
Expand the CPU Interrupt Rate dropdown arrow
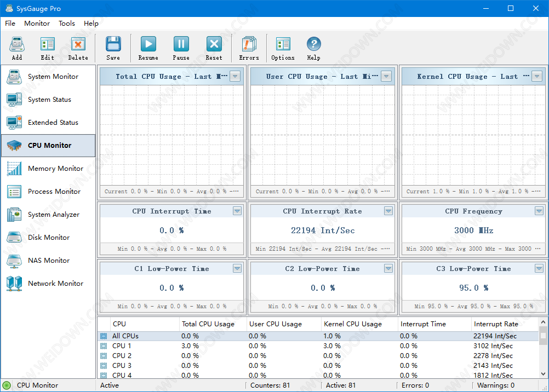[x=388, y=211]
